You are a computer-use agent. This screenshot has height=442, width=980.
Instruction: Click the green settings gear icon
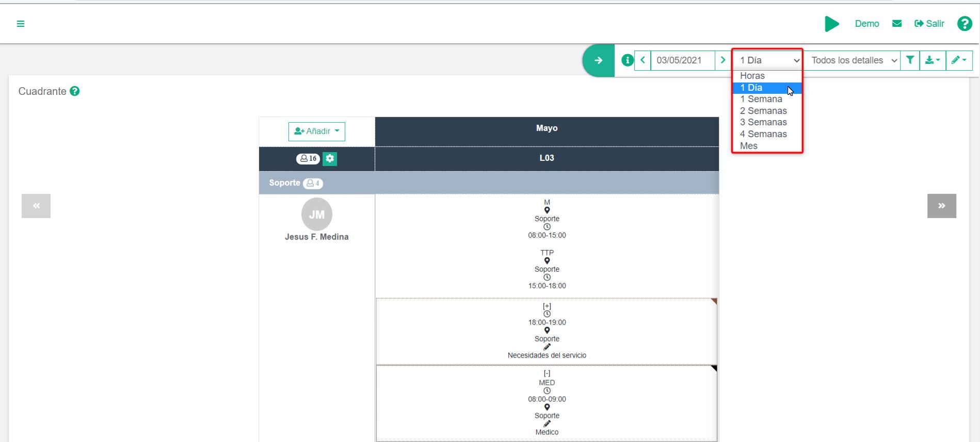[x=330, y=159]
